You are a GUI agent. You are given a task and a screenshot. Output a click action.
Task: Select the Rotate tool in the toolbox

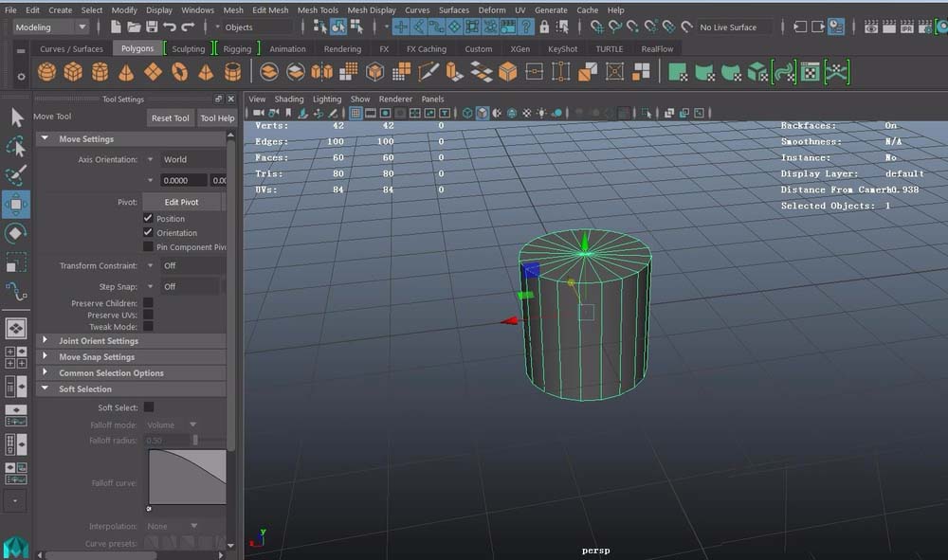click(x=15, y=233)
